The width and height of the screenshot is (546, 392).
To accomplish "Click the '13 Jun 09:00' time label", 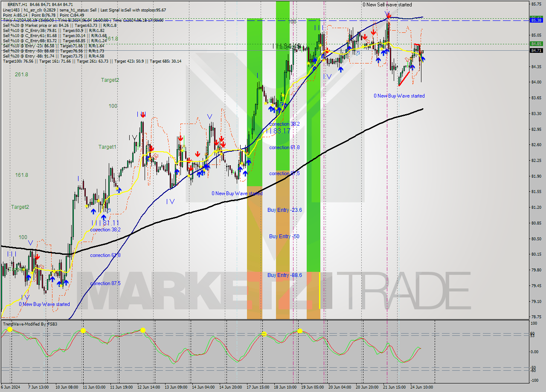I will (176, 387).
